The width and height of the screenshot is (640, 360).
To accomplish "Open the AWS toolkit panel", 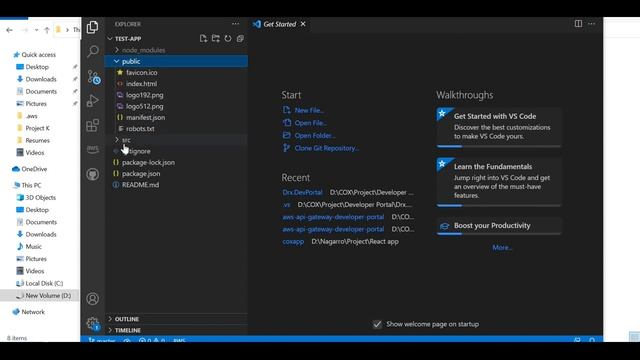I will [93, 149].
